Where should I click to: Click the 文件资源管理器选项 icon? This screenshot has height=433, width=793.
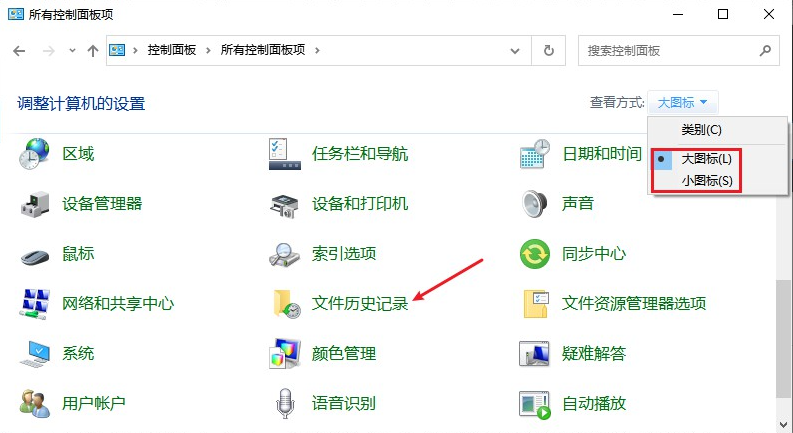click(x=536, y=304)
